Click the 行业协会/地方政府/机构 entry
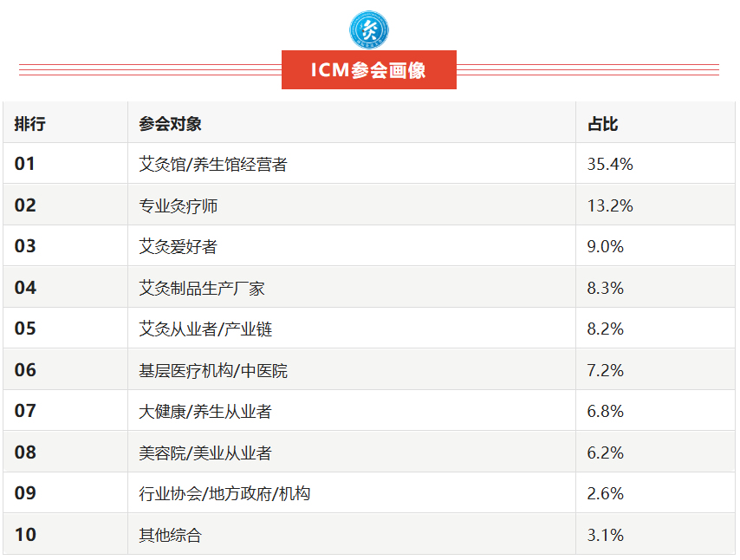 click(224, 494)
